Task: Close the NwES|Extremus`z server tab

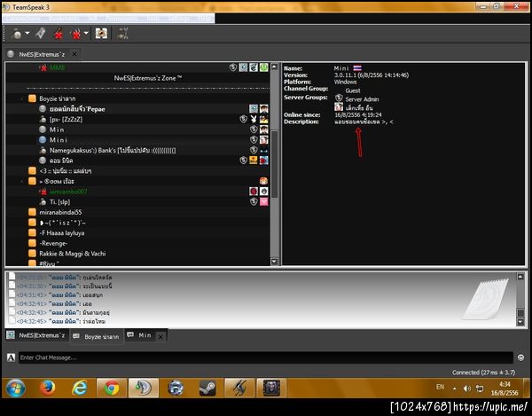Action: pos(74,54)
